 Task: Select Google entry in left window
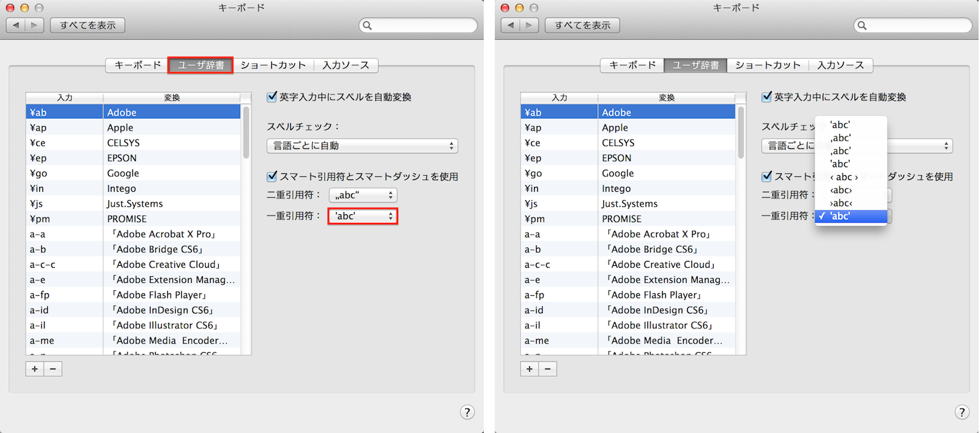click(134, 173)
